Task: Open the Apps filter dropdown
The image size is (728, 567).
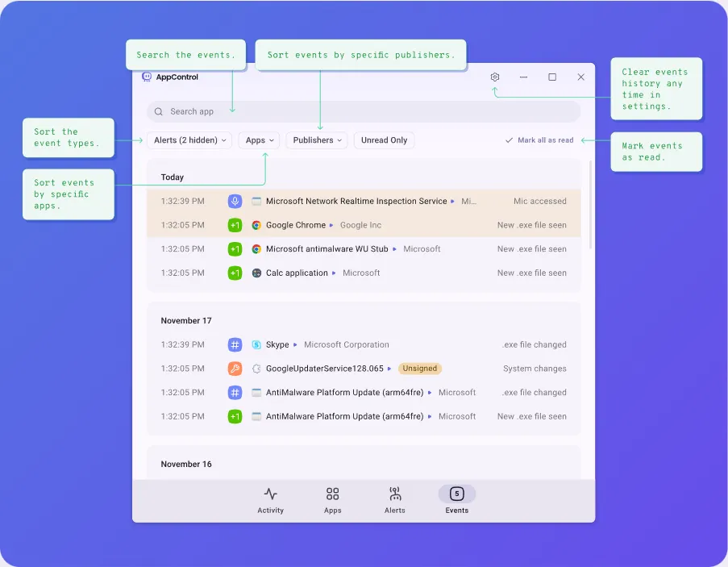Action: click(259, 140)
